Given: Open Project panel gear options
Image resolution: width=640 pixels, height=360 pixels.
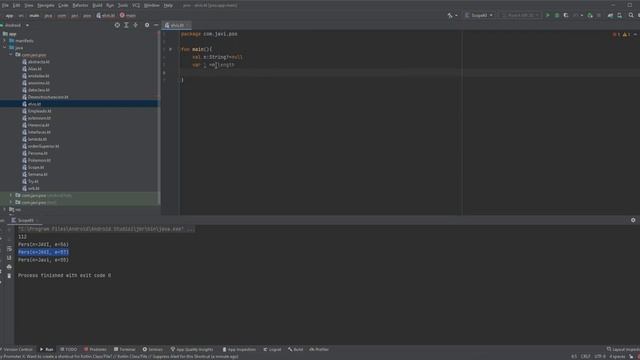Looking at the screenshot, I should (x=147, y=25).
